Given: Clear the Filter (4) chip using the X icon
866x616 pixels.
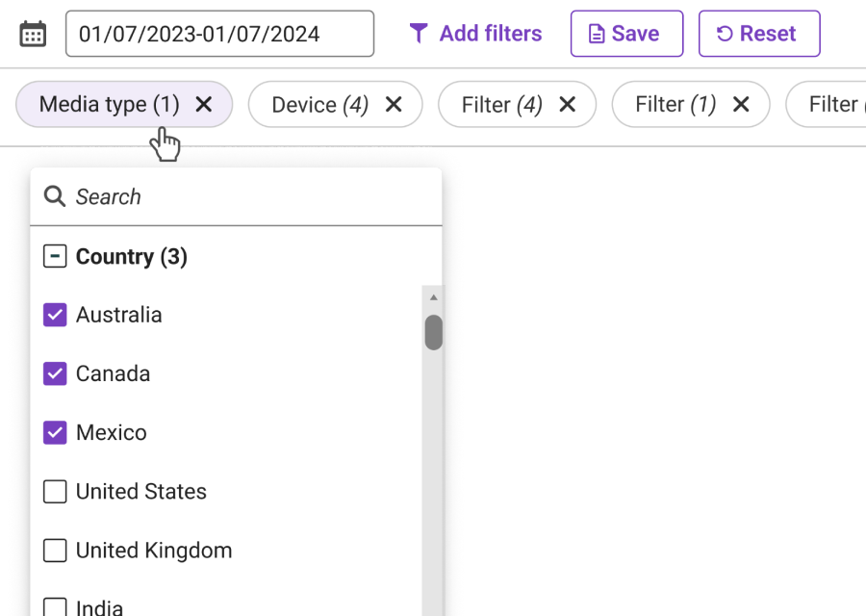Looking at the screenshot, I should (567, 104).
